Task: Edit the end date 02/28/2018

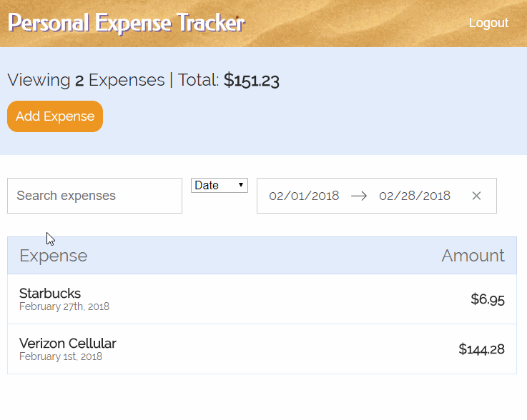Action: tap(415, 196)
